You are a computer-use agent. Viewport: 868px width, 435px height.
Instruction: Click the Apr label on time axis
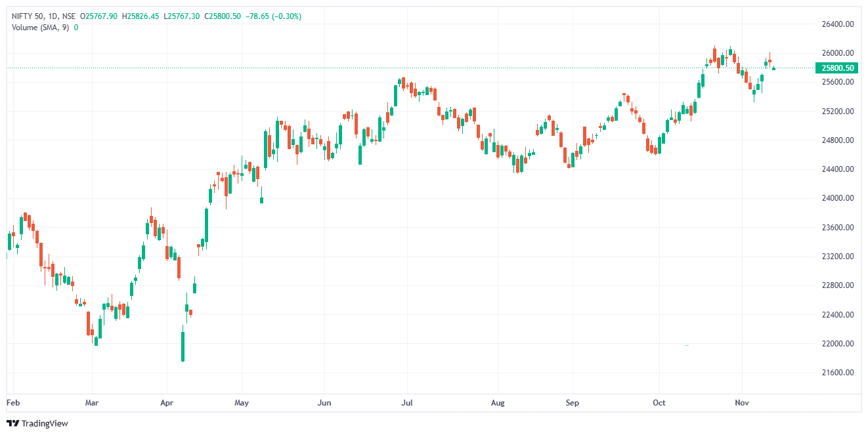click(x=167, y=403)
